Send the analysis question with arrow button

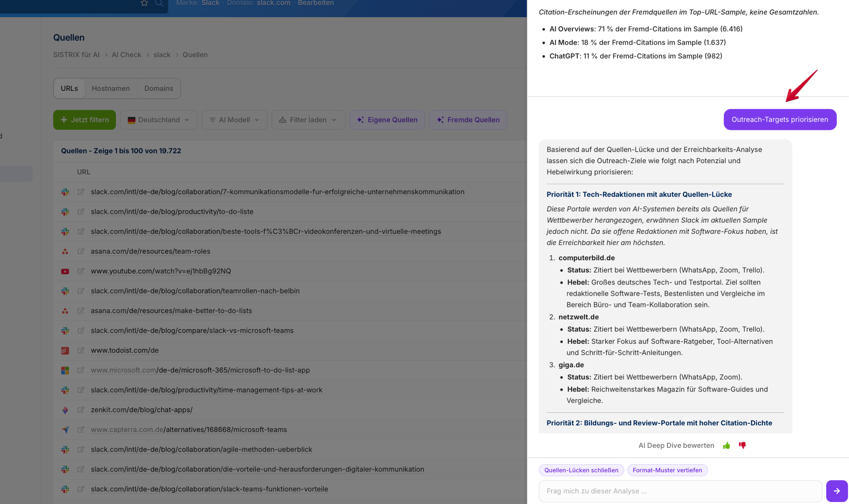[837, 491]
